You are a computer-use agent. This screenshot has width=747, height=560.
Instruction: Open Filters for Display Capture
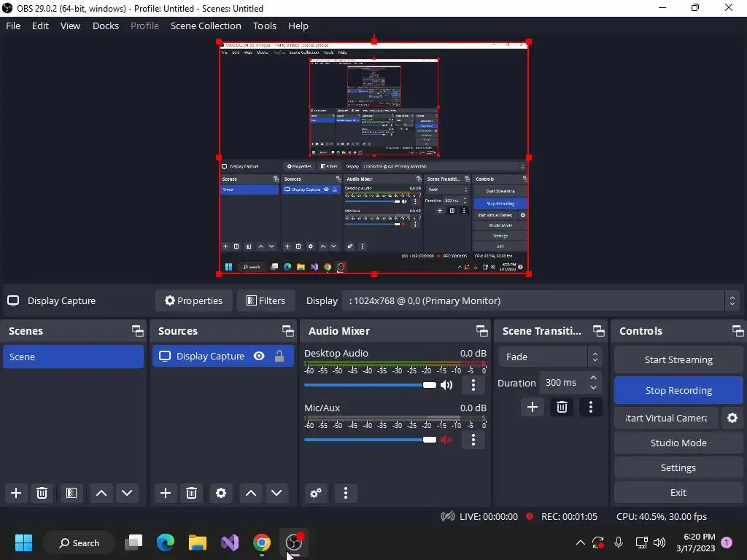click(x=266, y=301)
